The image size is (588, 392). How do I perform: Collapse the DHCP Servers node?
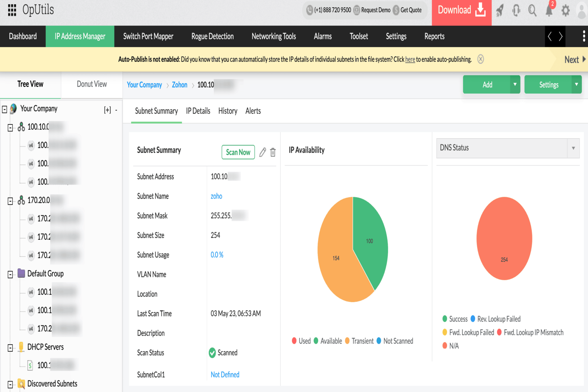[10, 348]
